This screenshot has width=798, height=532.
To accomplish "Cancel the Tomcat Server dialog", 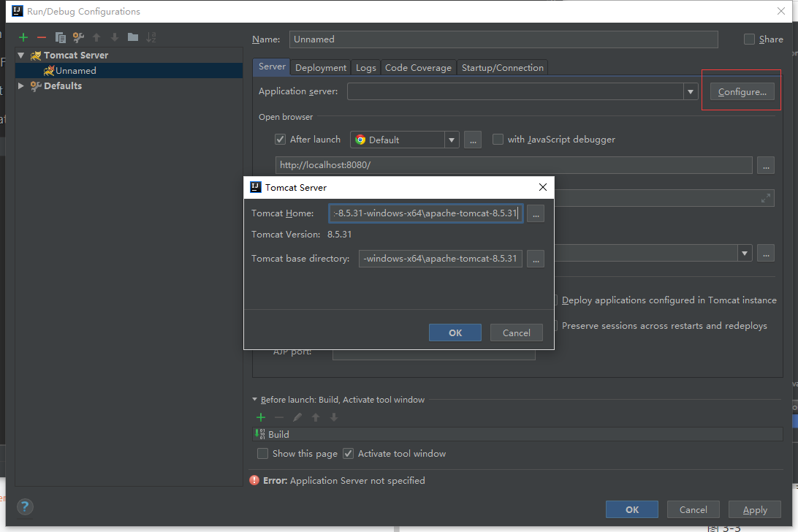I will coord(516,332).
